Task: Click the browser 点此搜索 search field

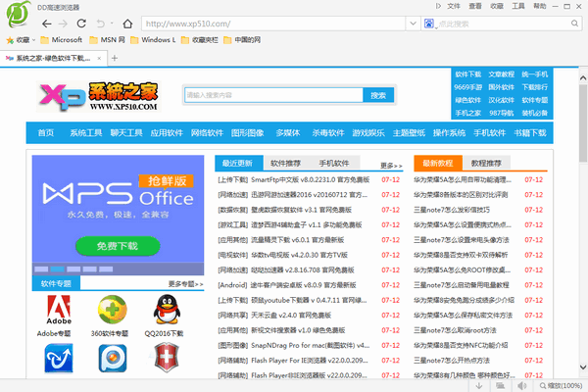Action: (x=503, y=24)
